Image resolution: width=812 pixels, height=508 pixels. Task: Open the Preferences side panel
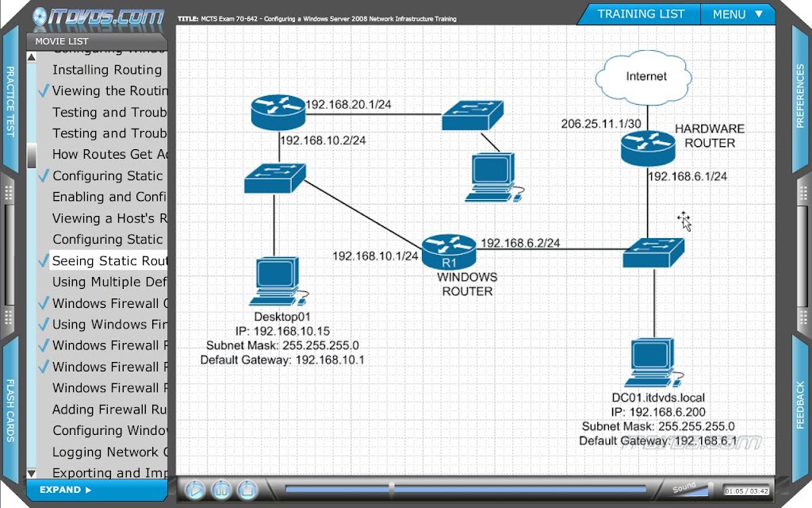pyautogui.click(x=801, y=96)
